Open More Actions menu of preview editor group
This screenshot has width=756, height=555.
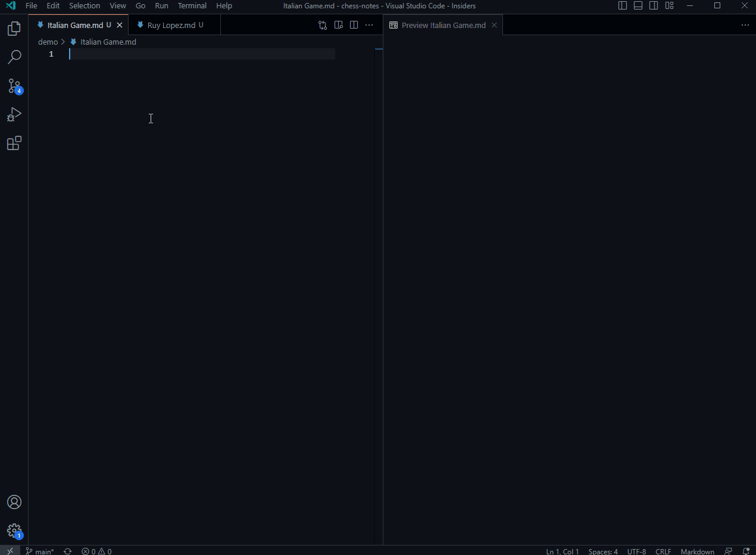pos(745,25)
